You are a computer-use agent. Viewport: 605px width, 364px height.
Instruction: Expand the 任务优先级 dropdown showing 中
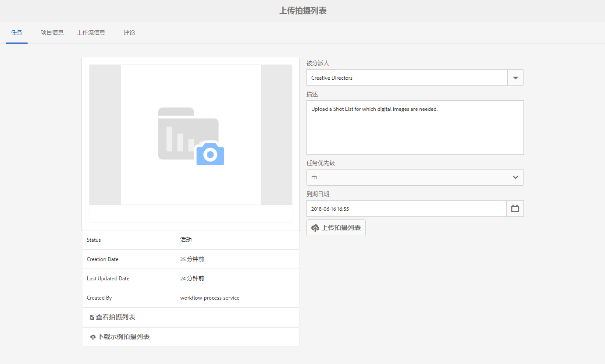click(415, 177)
